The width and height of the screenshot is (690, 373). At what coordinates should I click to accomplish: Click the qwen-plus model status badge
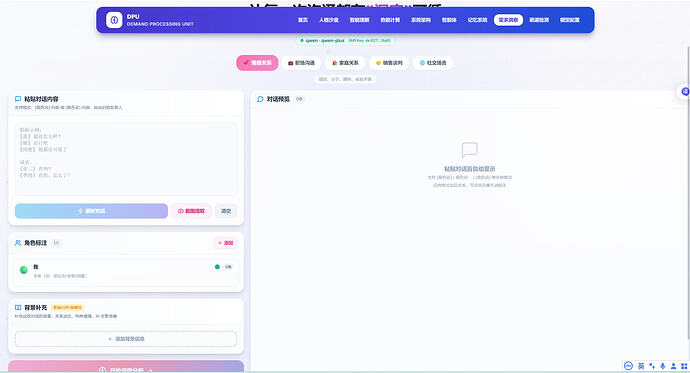(345, 40)
